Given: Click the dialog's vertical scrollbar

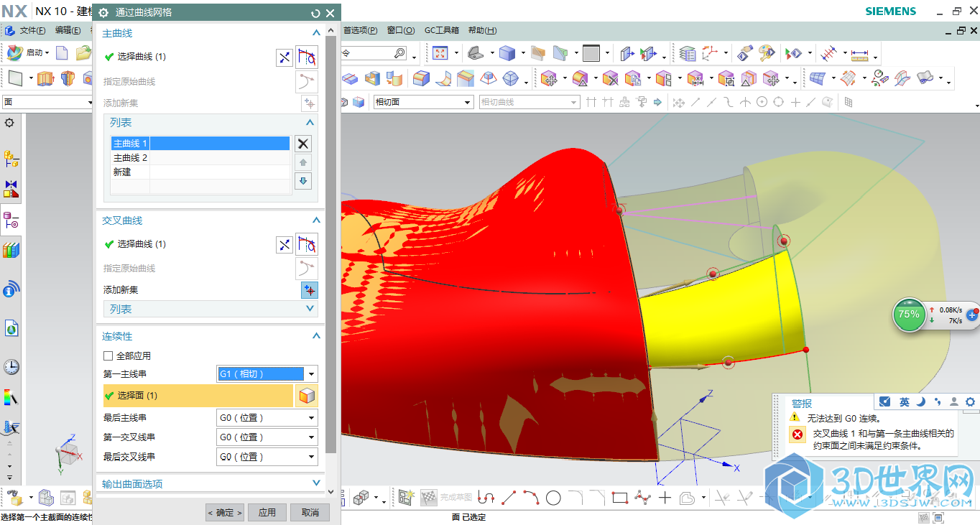Looking at the screenshot, I should [x=331, y=244].
